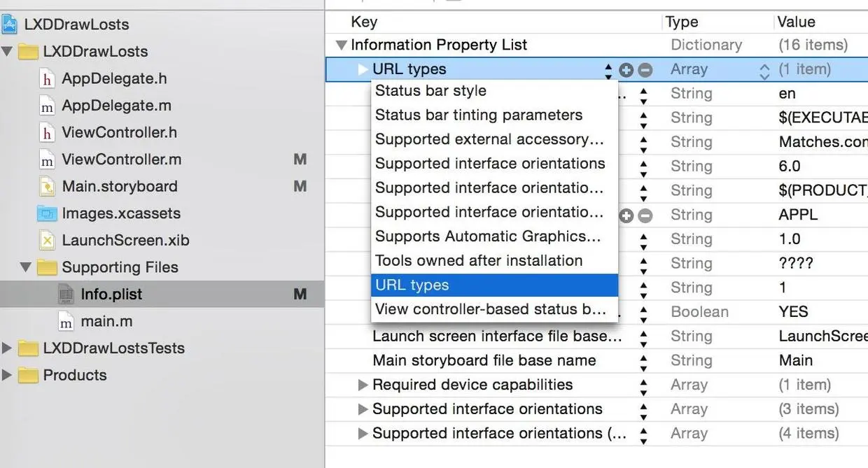Click the plus icon on URL types row

(x=626, y=70)
